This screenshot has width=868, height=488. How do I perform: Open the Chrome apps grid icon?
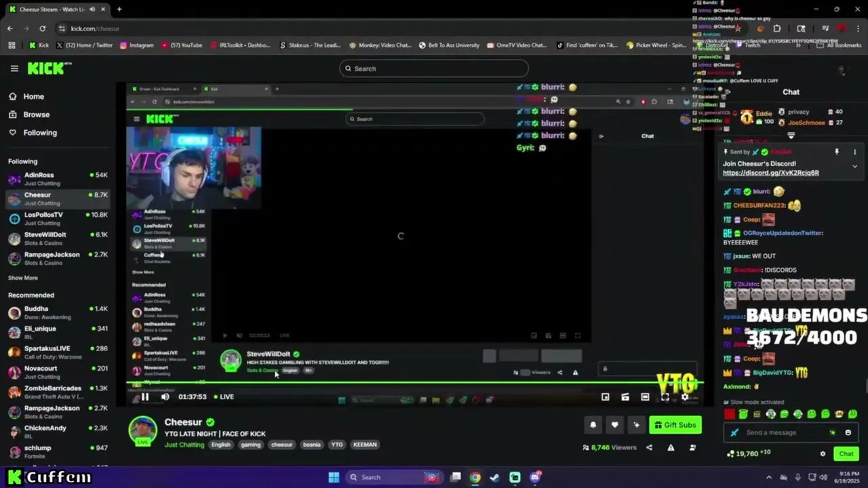point(12,45)
